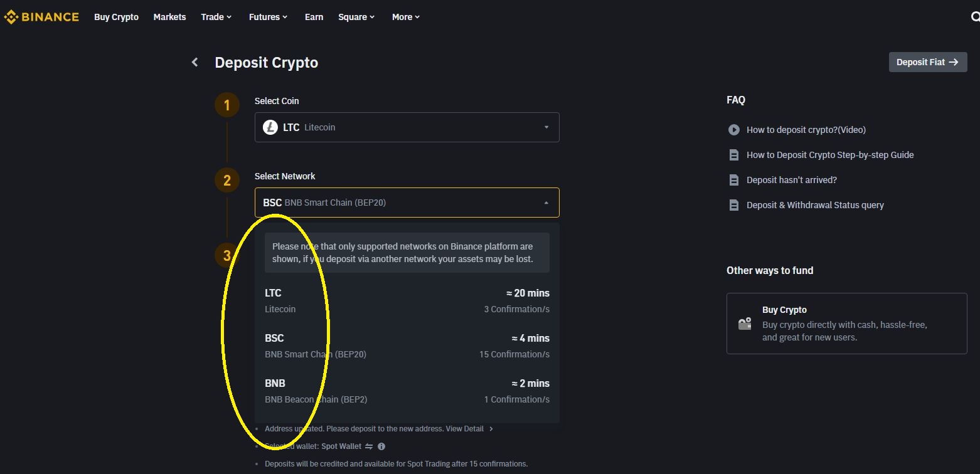Open Deposit & Withdrawal Status query link
The width and height of the screenshot is (980, 474).
point(814,205)
